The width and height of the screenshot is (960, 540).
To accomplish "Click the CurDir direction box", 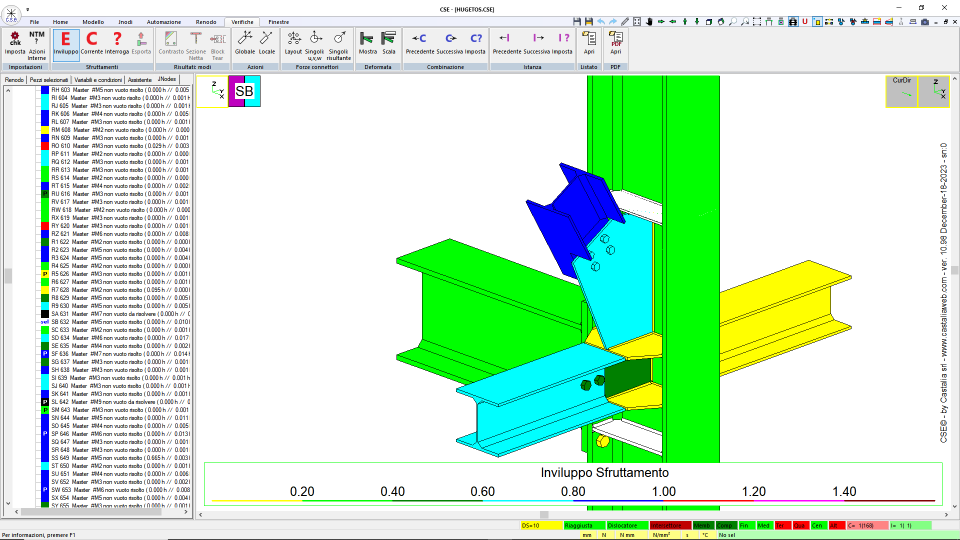I will coord(902,91).
